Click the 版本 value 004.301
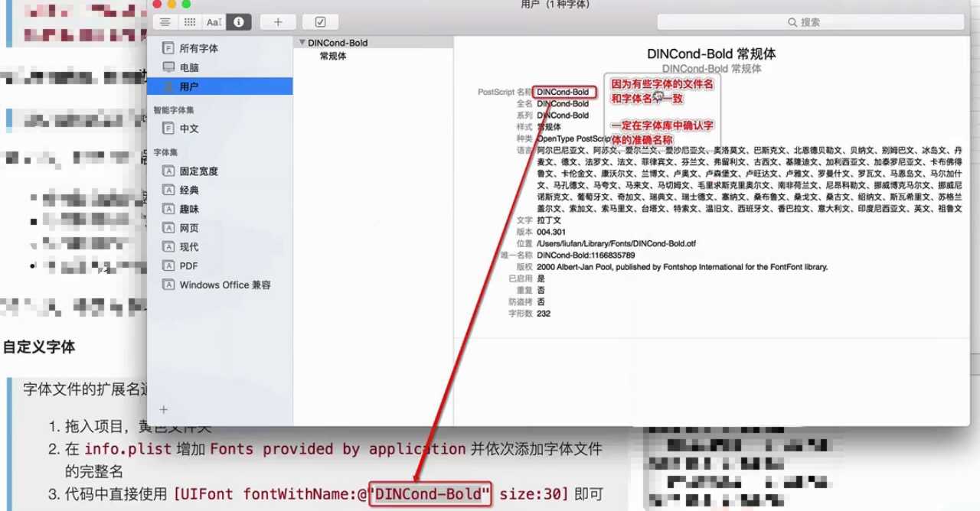 (551, 232)
